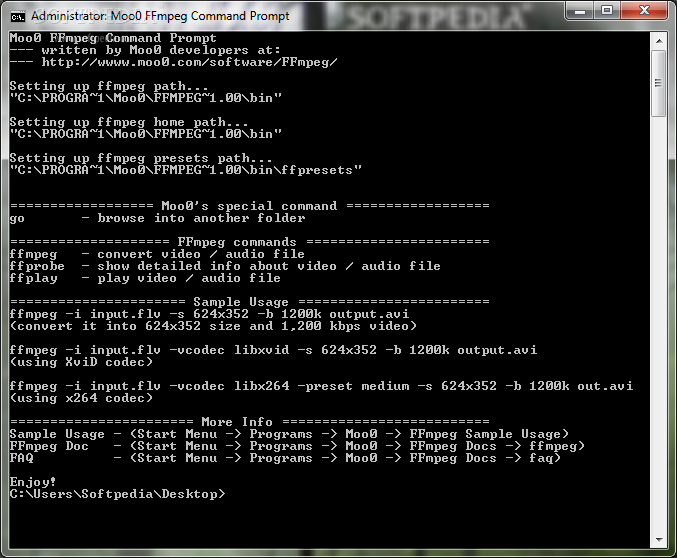Click the '(using XviD codec)' note

coord(81,362)
